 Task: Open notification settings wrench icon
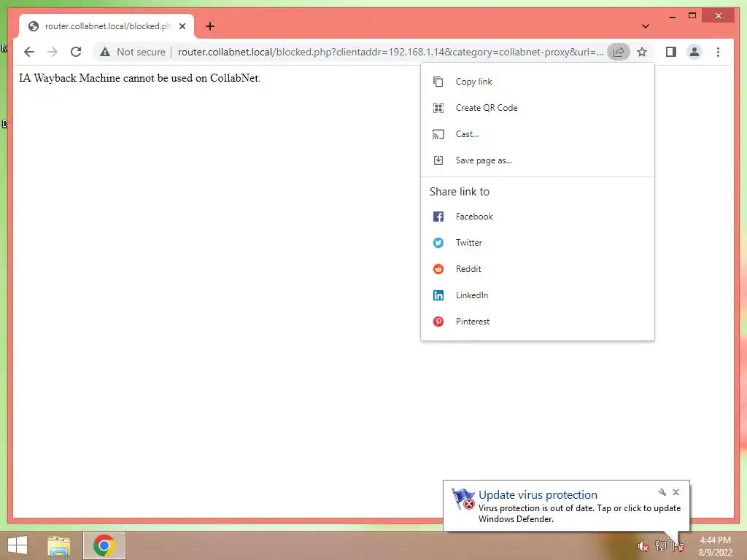[x=662, y=492]
